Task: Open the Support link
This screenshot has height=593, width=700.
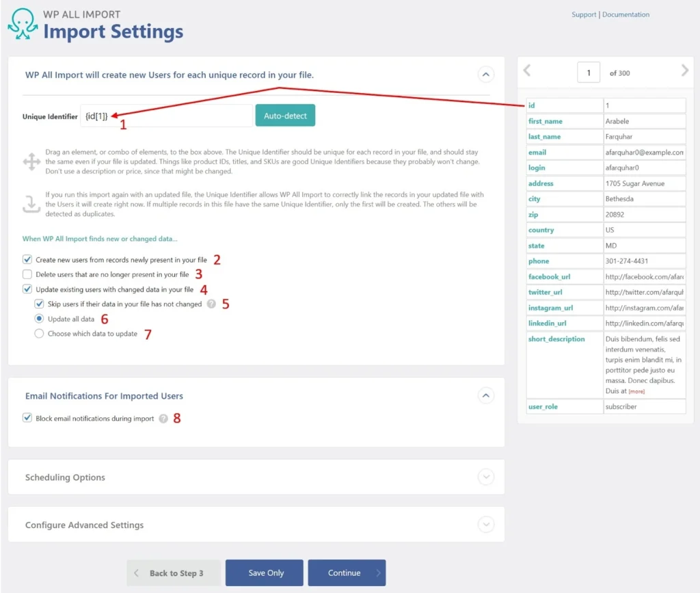Action: pyautogui.click(x=584, y=14)
